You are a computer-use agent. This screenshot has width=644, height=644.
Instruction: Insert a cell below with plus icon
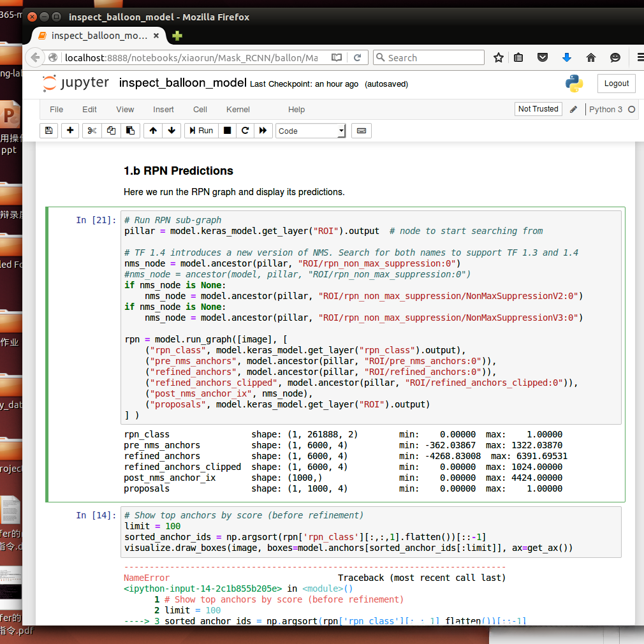[70, 131]
